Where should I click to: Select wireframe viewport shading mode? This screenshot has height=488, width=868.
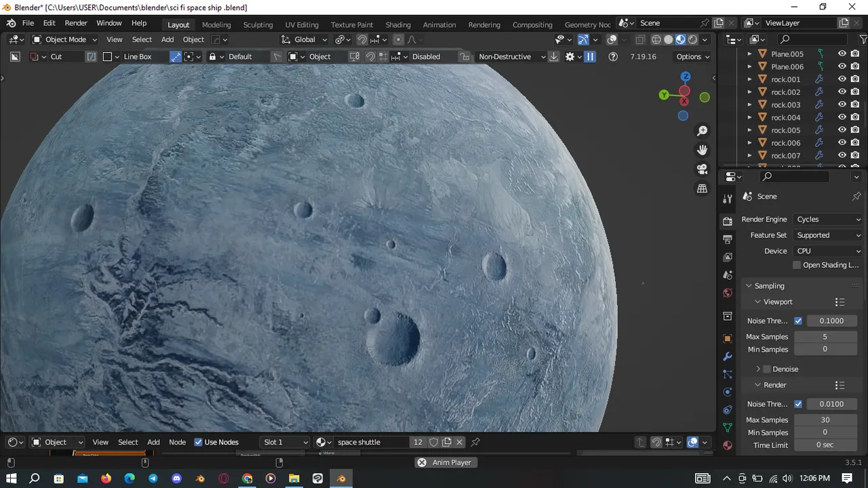click(x=656, y=39)
